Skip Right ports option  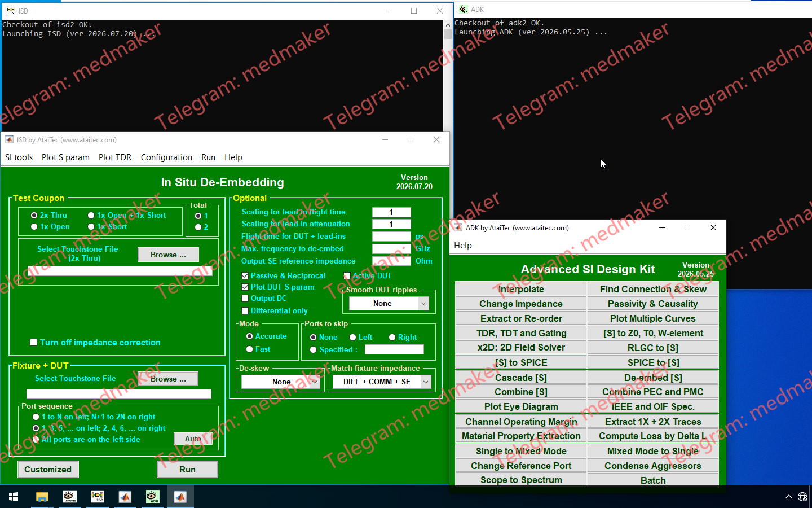click(392, 338)
